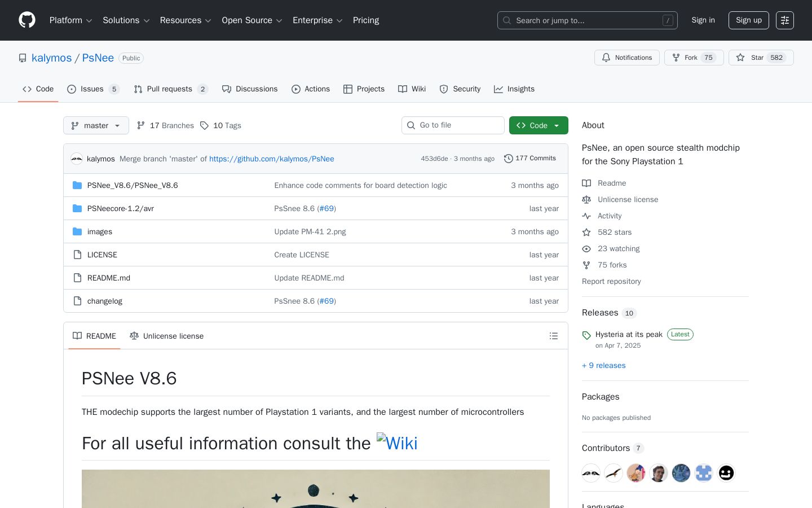View the 177 Commits history
812x508 pixels.
coord(530,159)
